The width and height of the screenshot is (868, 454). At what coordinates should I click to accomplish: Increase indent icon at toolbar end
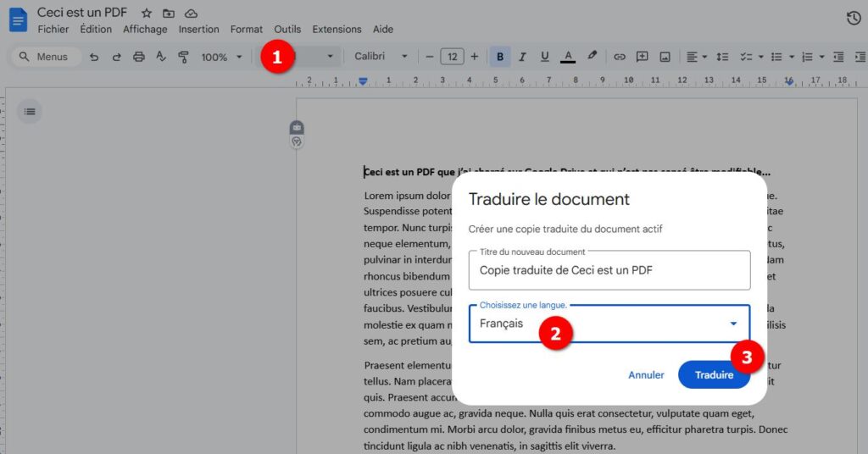pos(860,57)
